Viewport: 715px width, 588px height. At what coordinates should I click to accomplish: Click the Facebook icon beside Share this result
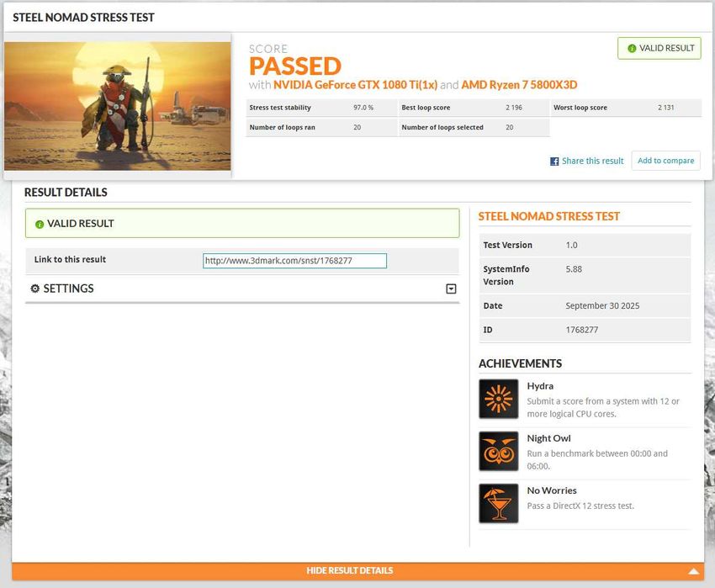coord(554,161)
